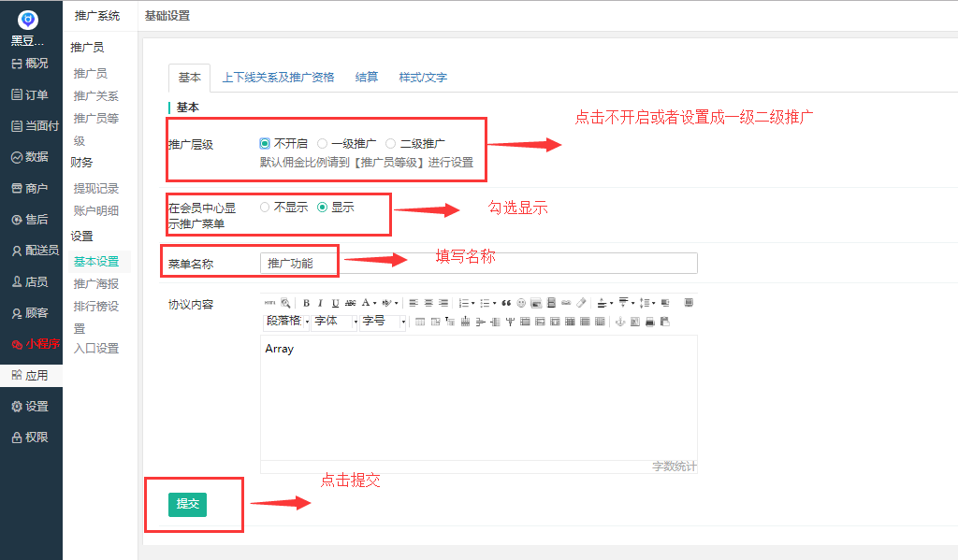Viewport: 958px width, 560px height.
Task: Open 排行榜设置 link in submenu
Action: 96,316
